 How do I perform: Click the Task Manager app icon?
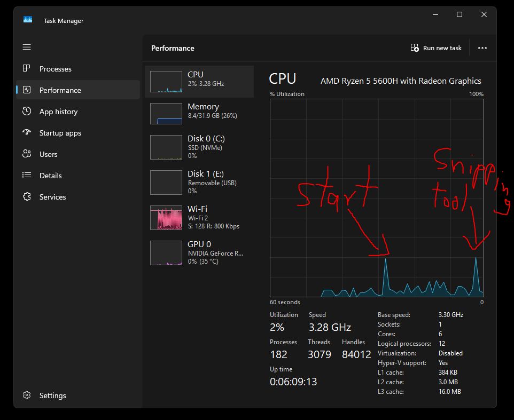coord(28,20)
